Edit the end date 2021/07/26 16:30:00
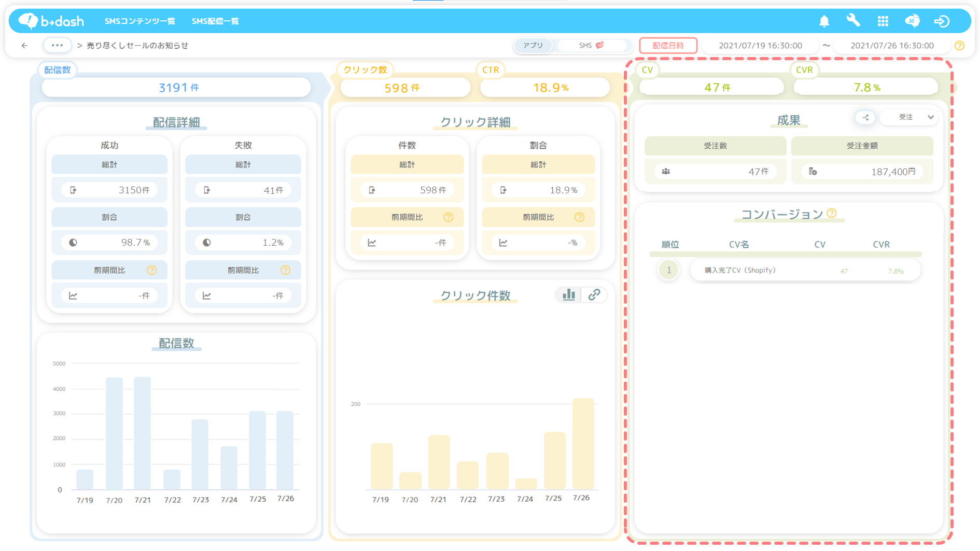The height and width of the screenshot is (551, 980). pos(892,46)
